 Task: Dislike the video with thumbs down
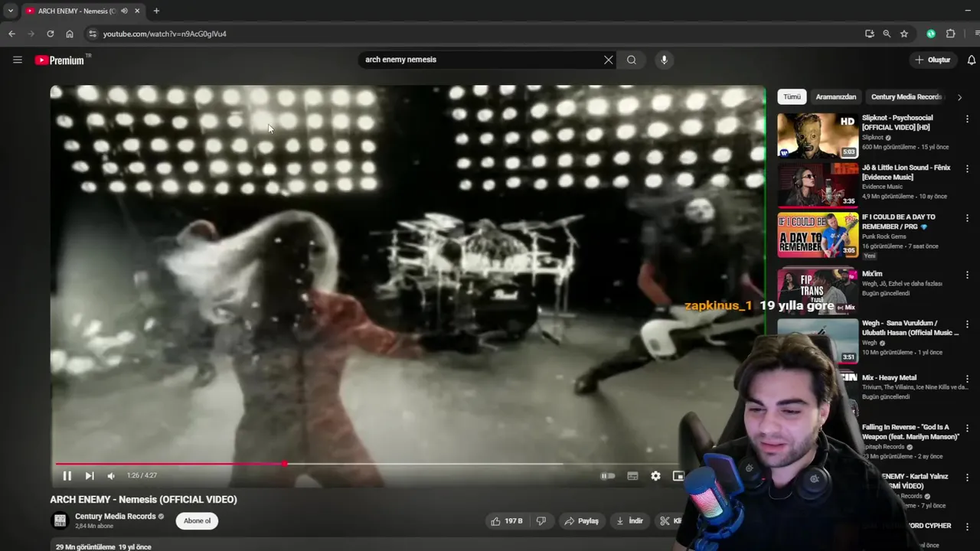[541, 521]
